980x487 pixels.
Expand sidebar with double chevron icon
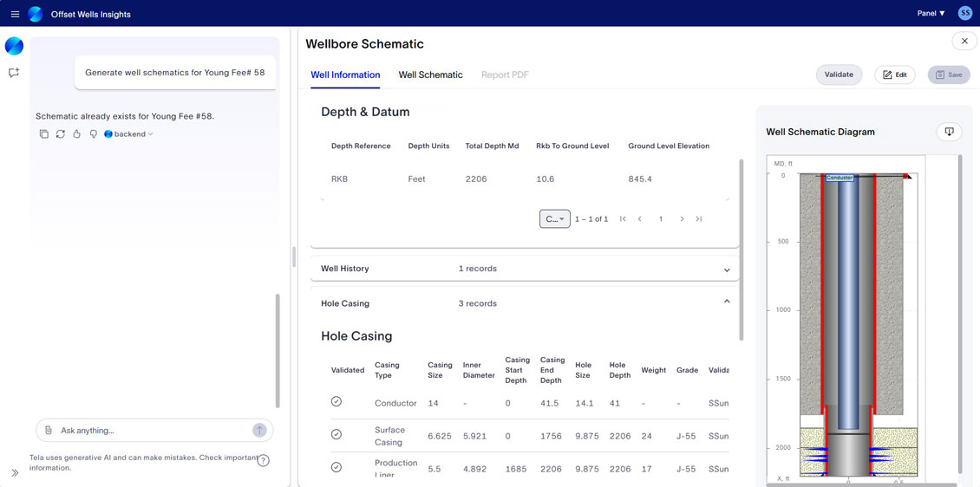tap(15, 472)
